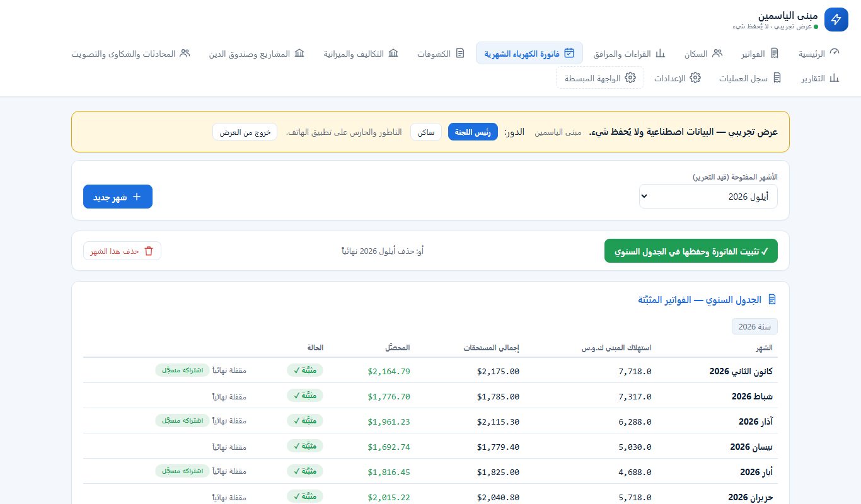Click the gear icon beside الإعدادات
The image size is (861, 504).
pyautogui.click(x=696, y=78)
